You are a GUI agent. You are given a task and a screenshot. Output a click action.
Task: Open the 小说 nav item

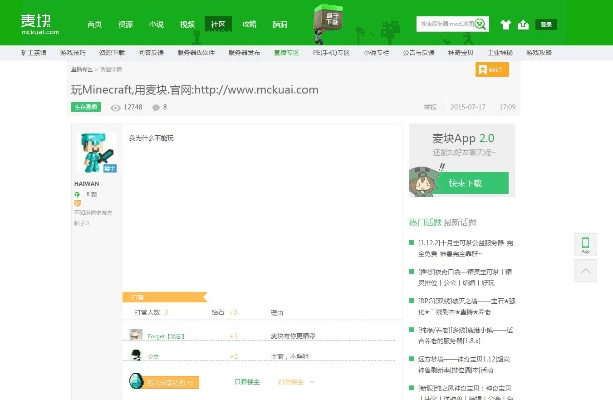click(156, 24)
